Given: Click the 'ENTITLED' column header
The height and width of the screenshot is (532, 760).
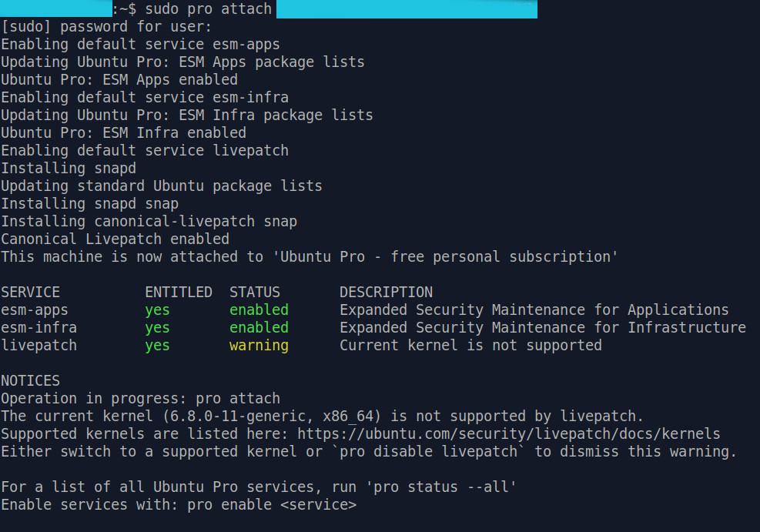Looking at the screenshot, I should tap(178, 293).
